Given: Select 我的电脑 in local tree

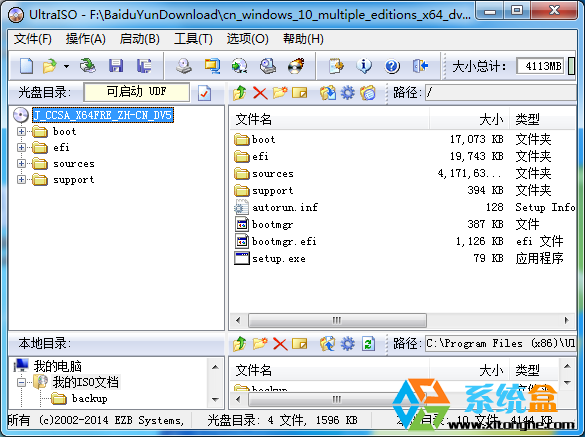Looking at the screenshot, I should [x=57, y=366].
